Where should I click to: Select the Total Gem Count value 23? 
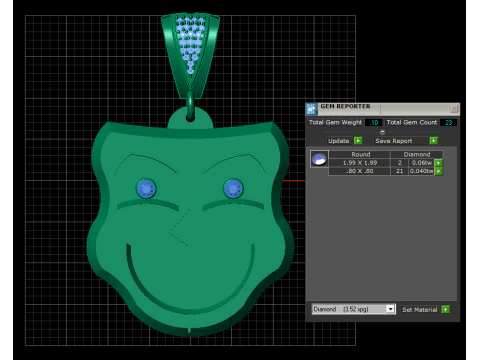(x=448, y=122)
